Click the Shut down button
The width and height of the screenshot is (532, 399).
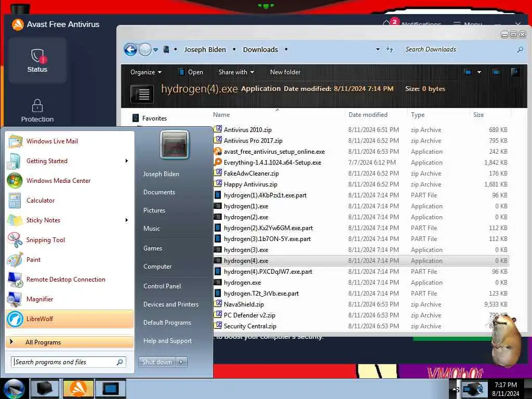(x=157, y=362)
